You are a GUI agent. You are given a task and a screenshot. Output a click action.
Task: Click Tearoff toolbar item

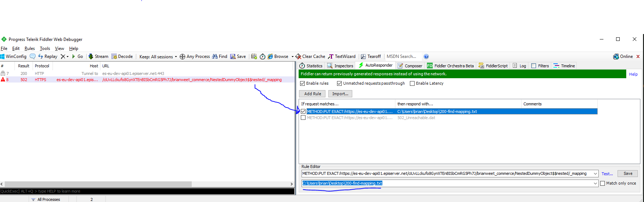(x=371, y=56)
